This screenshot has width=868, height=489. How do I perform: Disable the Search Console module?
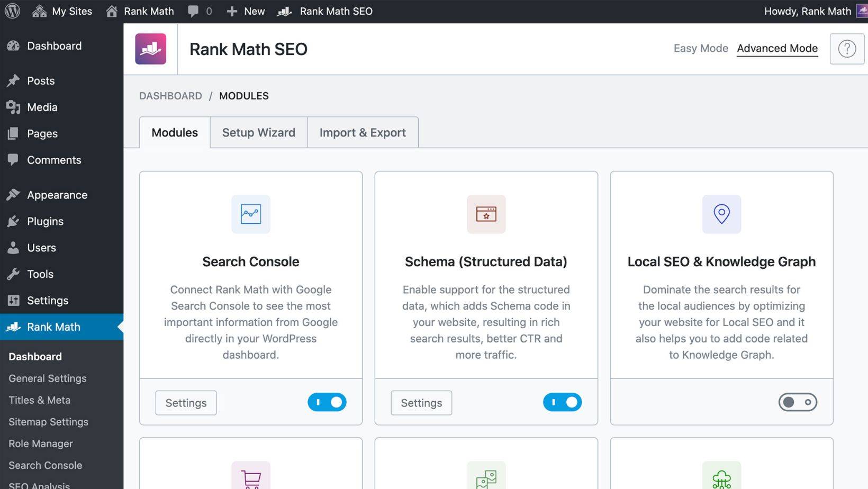coord(327,402)
